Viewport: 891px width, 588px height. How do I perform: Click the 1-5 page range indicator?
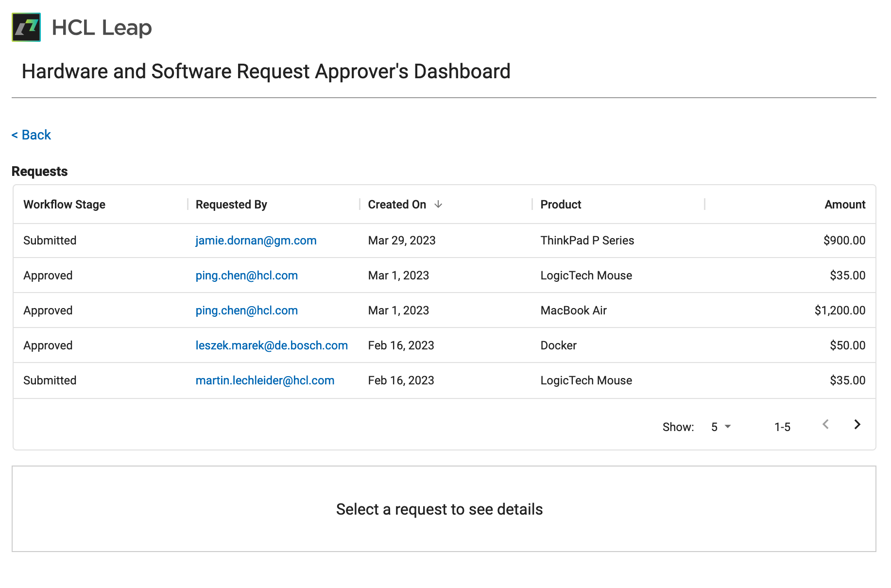pyautogui.click(x=782, y=427)
